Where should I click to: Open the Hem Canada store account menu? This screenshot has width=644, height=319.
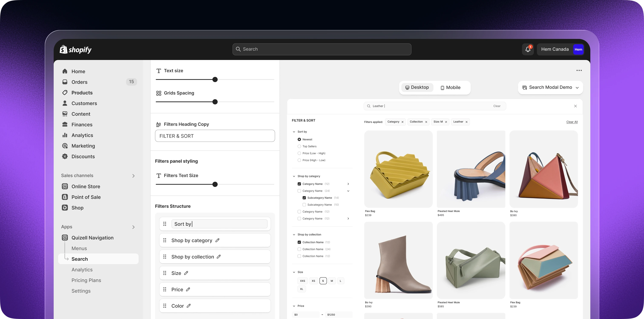pos(560,49)
